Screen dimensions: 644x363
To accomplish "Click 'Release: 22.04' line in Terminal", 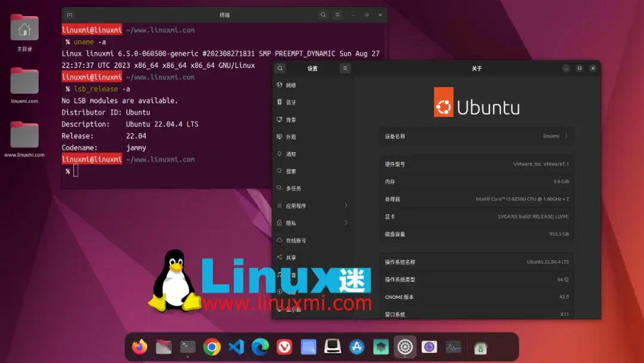I will (104, 136).
